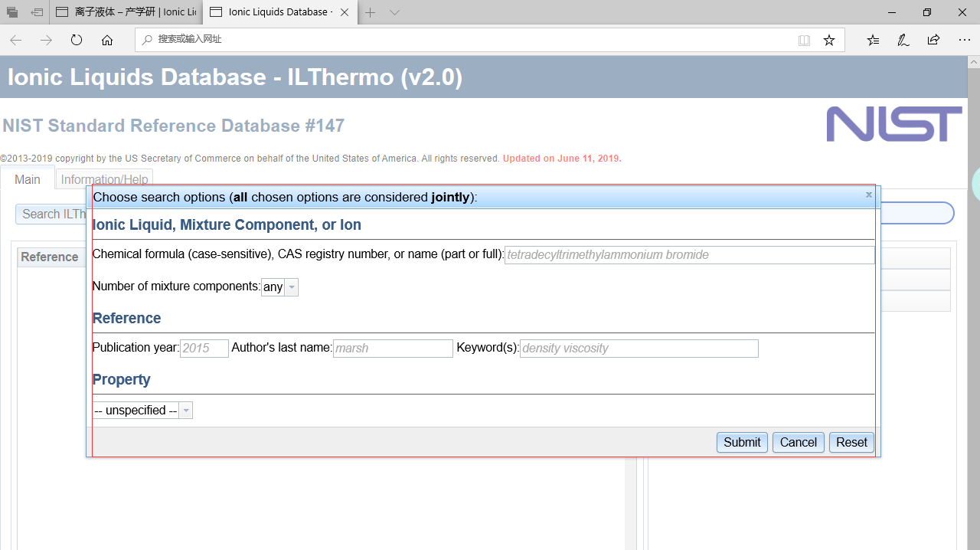
Task: Cancel the search options dialog
Action: click(799, 442)
